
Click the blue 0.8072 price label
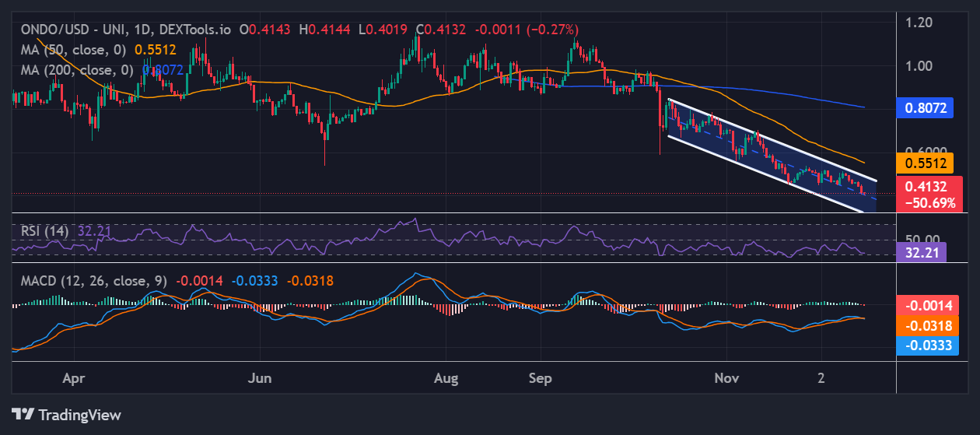coord(923,108)
